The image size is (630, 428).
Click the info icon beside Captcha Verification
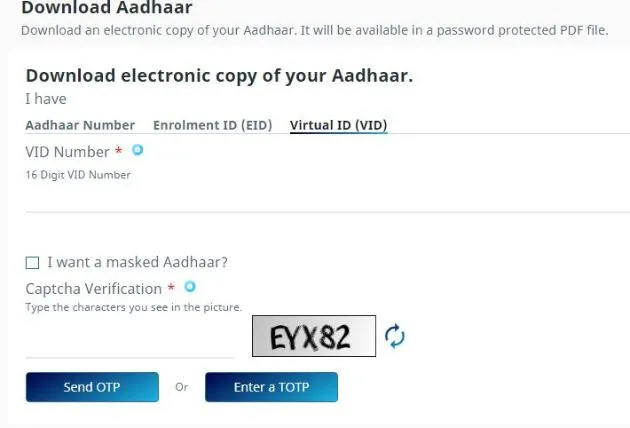coord(190,287)
